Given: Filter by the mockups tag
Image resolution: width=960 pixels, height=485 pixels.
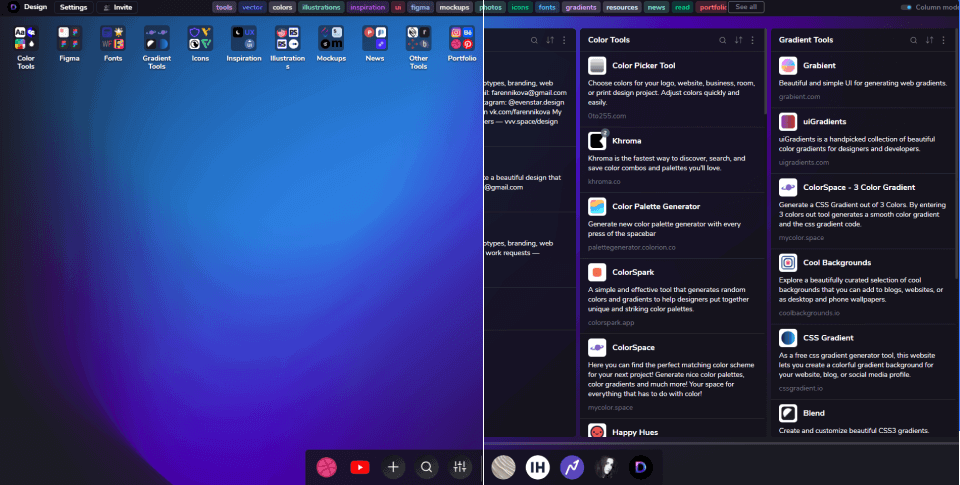Looking at the screenshot, I should [454, 7].
